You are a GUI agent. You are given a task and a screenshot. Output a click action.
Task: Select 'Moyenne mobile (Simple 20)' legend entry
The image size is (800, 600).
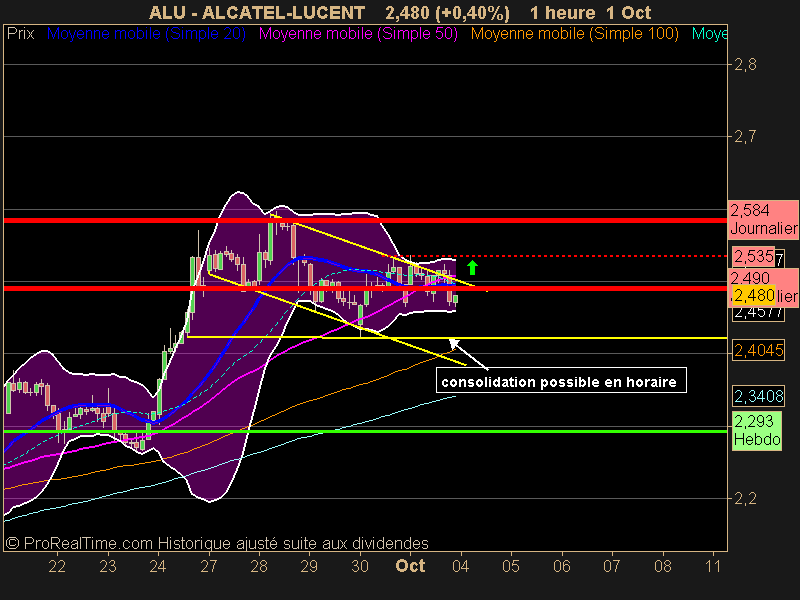coord(146,34)
